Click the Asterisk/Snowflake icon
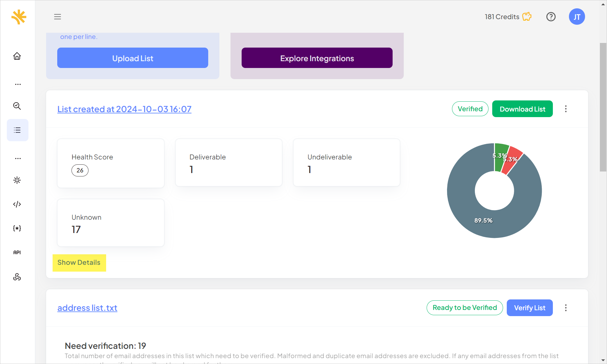 click(x=17, y=180)
